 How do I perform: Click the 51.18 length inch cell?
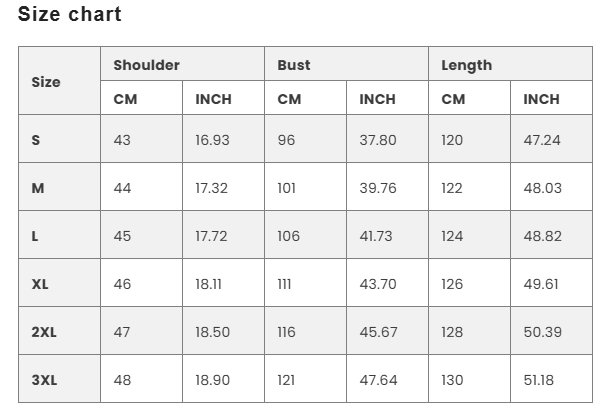pyautogui.click(x=551, y=379)
